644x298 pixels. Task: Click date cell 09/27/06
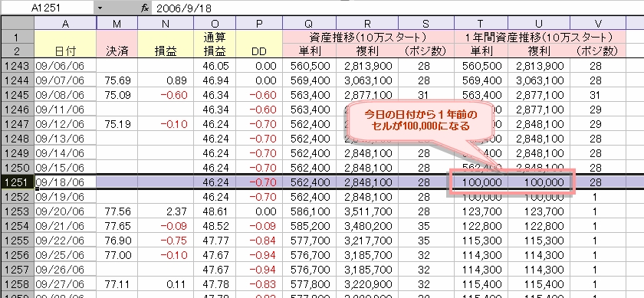coord(65,284)
